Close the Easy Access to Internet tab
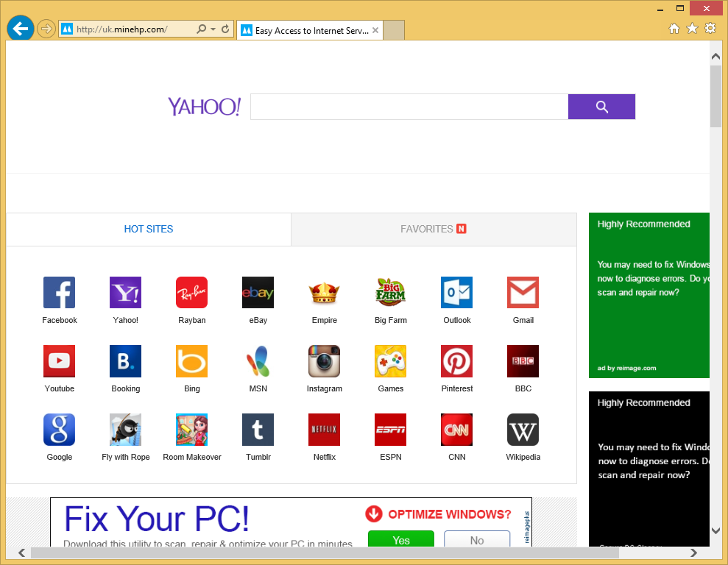This screenshot has width=728, height=565. (x=375, y=30)
